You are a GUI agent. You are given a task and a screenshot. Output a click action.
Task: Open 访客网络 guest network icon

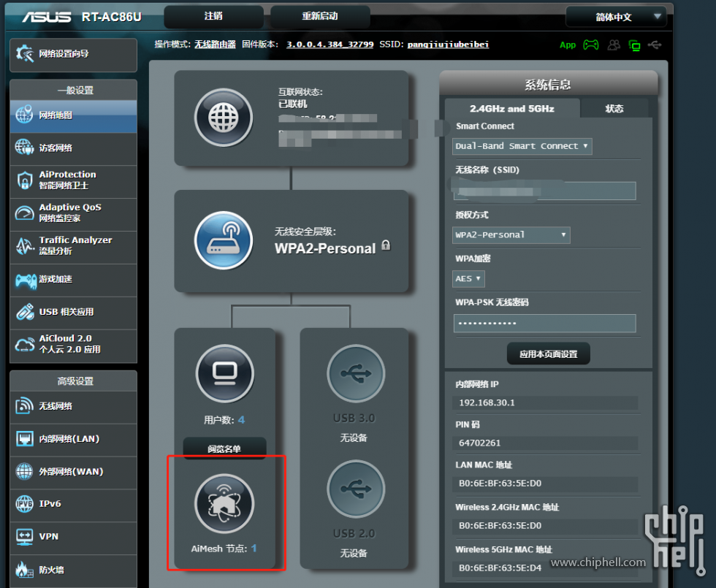[x=24, y=148]
